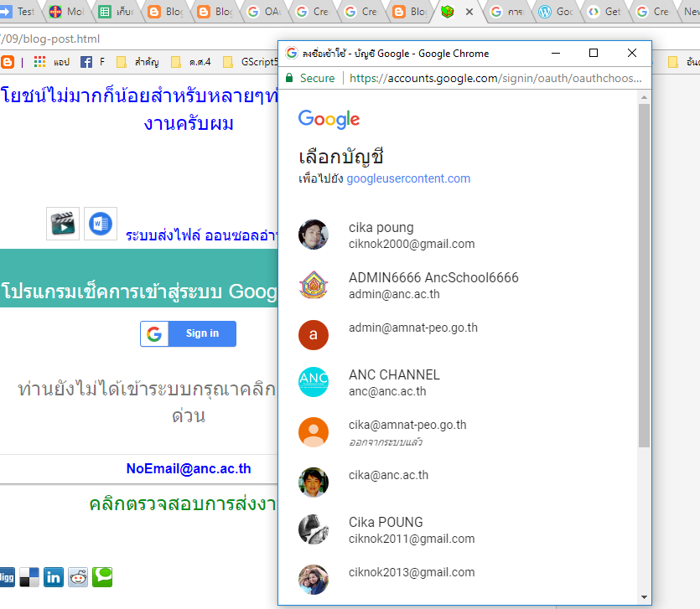This screenshot has height=609, width=700.
Task: Open the ค.ศ.4 bookmarks folder
Action: [191, 61]
